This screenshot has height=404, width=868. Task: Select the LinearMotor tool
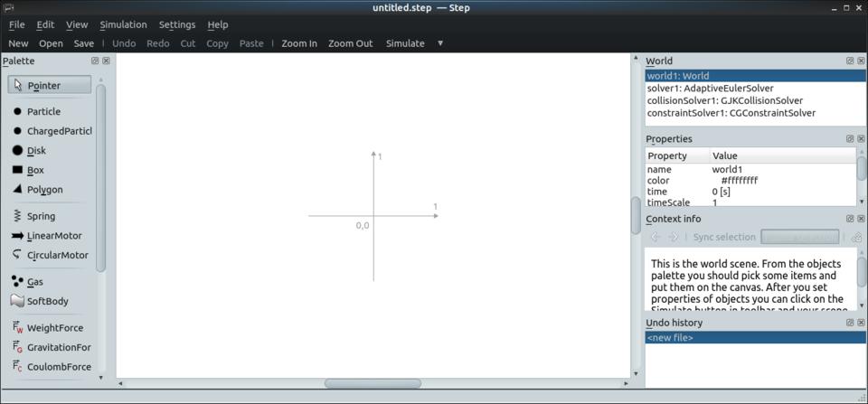coord(48,236)
